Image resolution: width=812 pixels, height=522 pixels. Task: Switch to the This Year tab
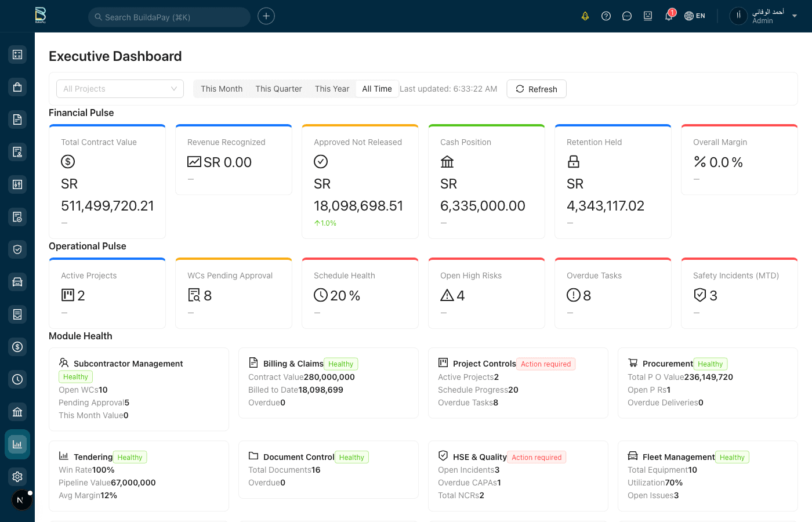click(x=332, y=89)
